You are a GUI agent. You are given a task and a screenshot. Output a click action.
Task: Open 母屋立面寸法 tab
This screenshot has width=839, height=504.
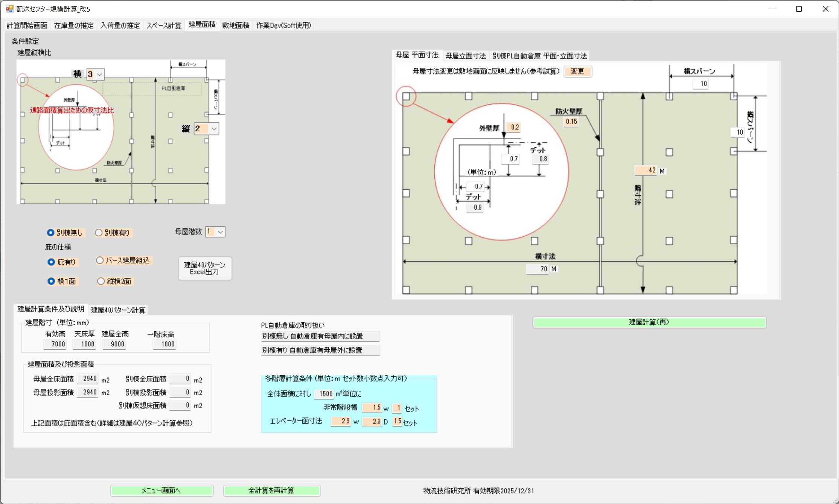click(465, 56)
